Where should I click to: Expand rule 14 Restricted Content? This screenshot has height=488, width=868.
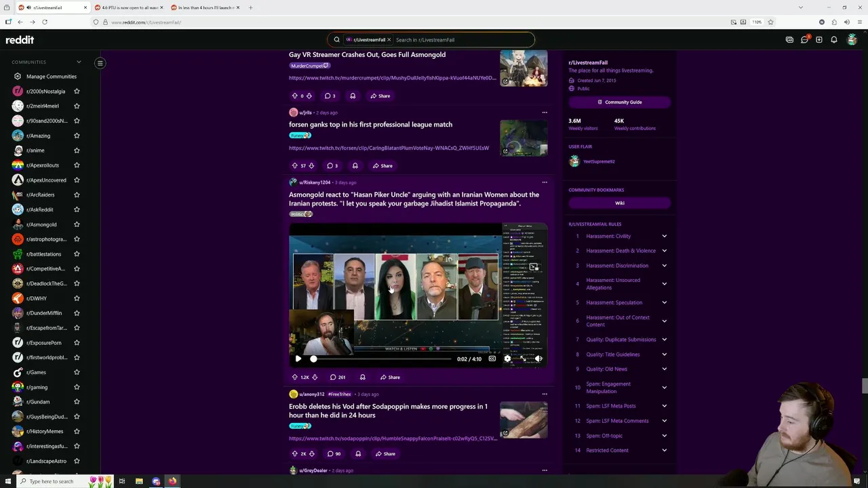pos(664,450)
